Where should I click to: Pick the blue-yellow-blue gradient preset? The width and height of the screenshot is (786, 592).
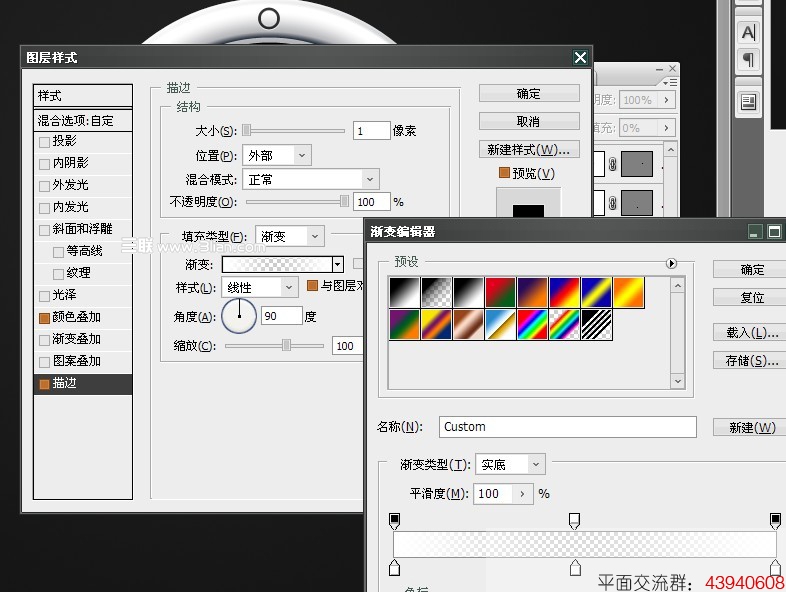pyautogui.click(x=597, y=292)
